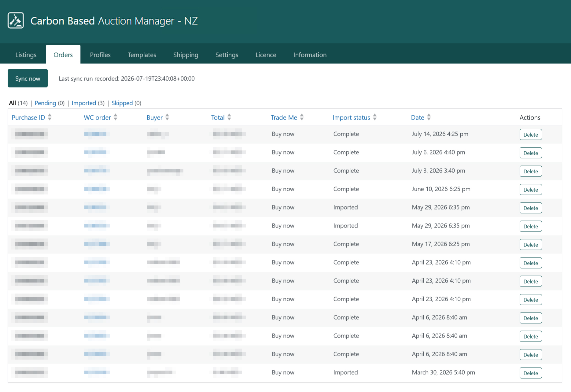Click the Sync now button

pyautogui.click(x=28, y=78)
